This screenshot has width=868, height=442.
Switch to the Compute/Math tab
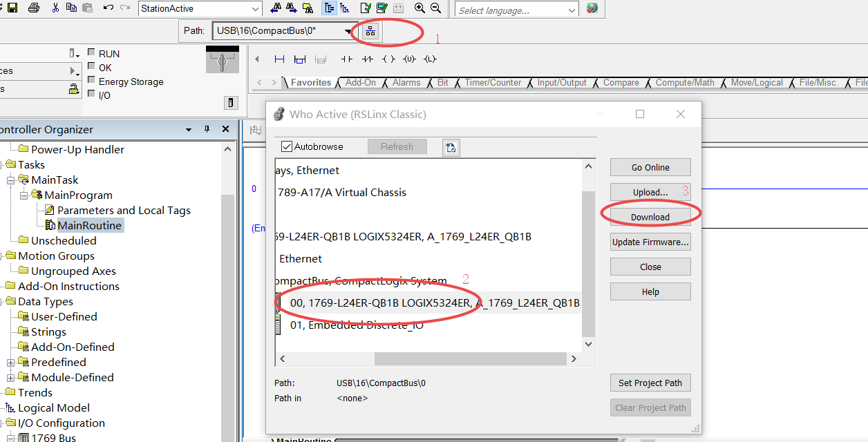[685, 82]
